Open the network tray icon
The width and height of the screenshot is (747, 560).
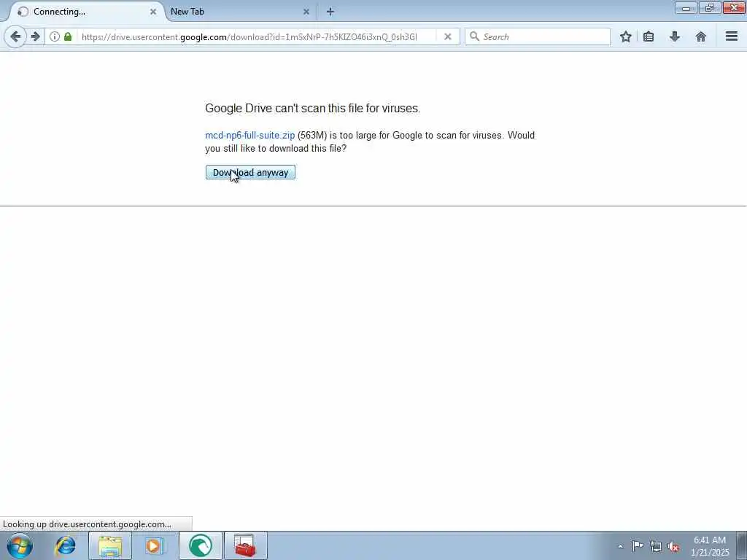pos(656,546)
